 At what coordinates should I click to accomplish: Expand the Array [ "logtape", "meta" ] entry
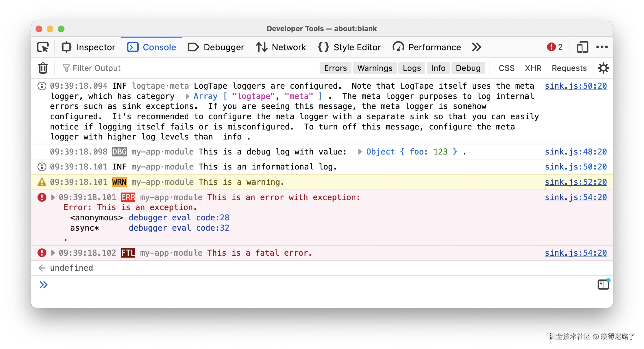click(187, 96)
